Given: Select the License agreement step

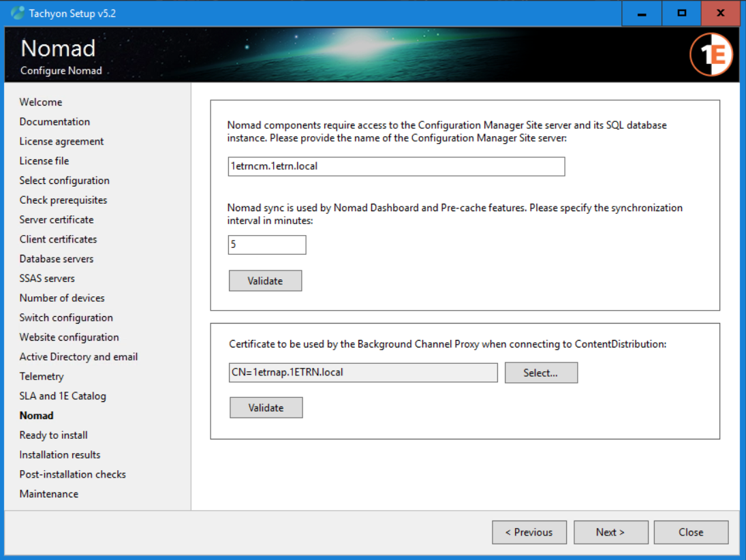Looking at the screenshot, I should (x=61, y=141).
